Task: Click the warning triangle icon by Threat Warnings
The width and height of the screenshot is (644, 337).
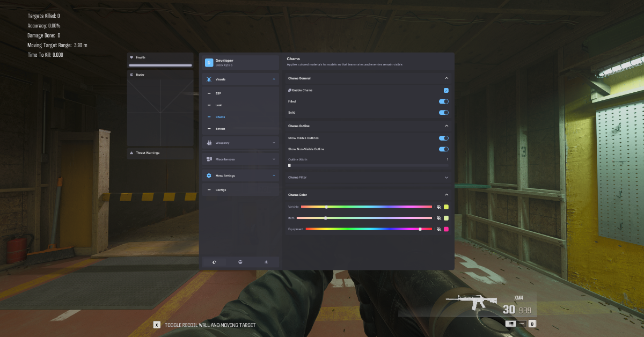Action: point(131,153)
